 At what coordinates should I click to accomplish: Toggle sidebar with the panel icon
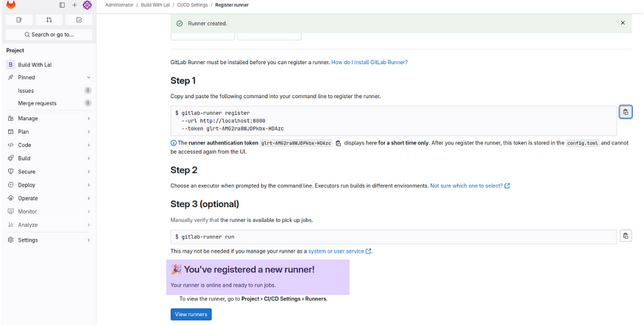click(62, 5)
